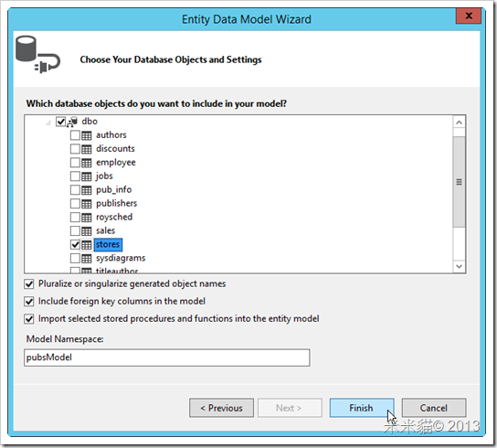
Task: Select the stores tree item label
Action: pyautogui.click(x=108, y=245)
